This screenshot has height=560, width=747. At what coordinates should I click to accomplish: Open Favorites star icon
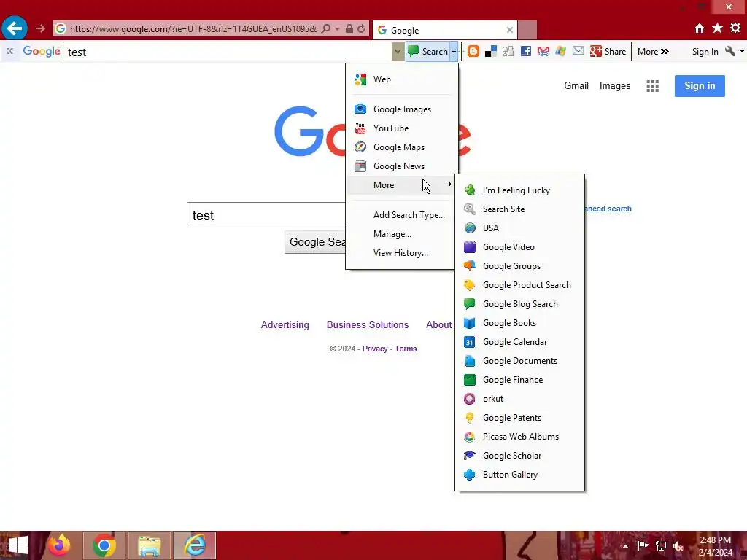717,28
